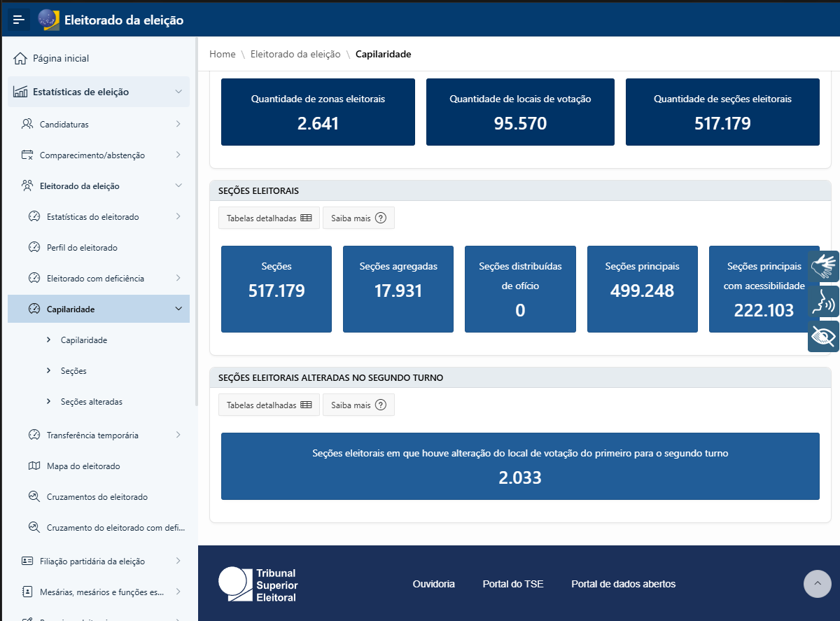The width and height of the screenshot is (840, 621).
Task: Expand the Comparecimento/abstenção submenu arrow
Action: (x=178, y=155)
